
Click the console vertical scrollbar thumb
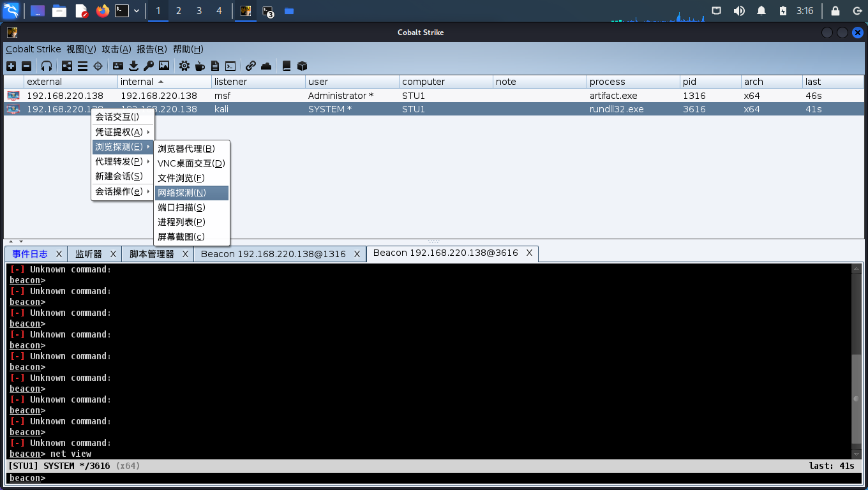(857, 399)
